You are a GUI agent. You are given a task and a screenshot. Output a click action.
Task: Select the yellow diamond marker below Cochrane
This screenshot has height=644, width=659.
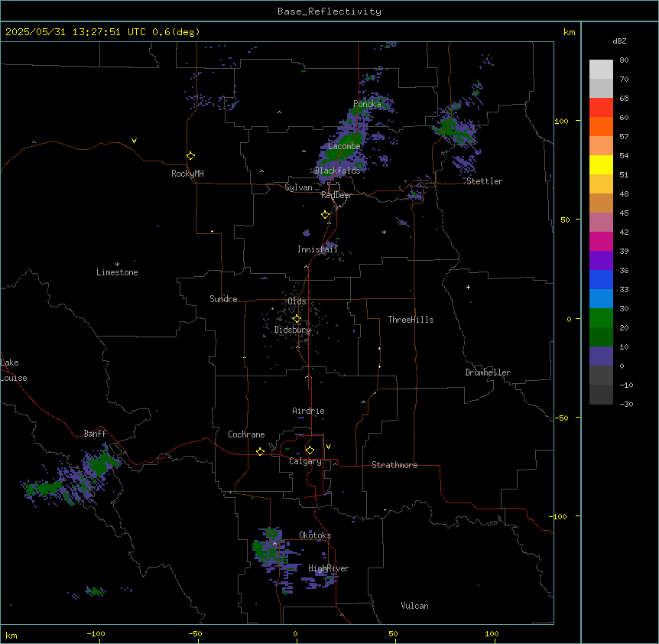pyautogui.click(x=260, y=451)
